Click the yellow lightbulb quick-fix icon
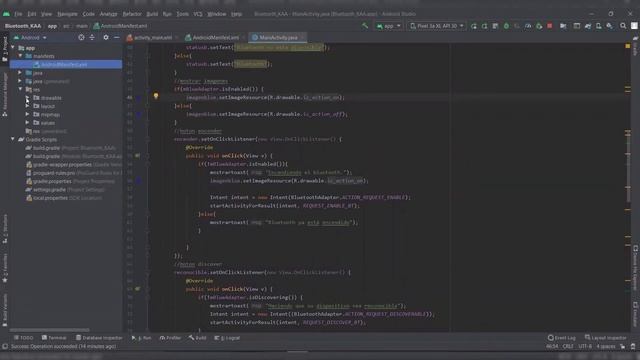The width and height of the screenshot is (640, 360). pyautogui.click(x=156, y=96)
